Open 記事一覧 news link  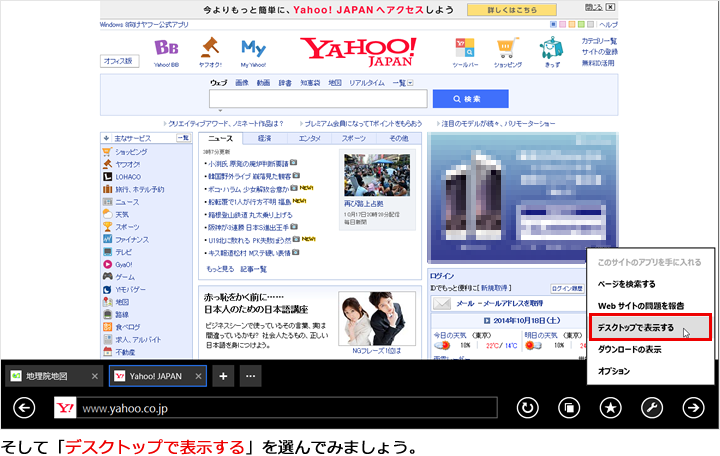253,269
